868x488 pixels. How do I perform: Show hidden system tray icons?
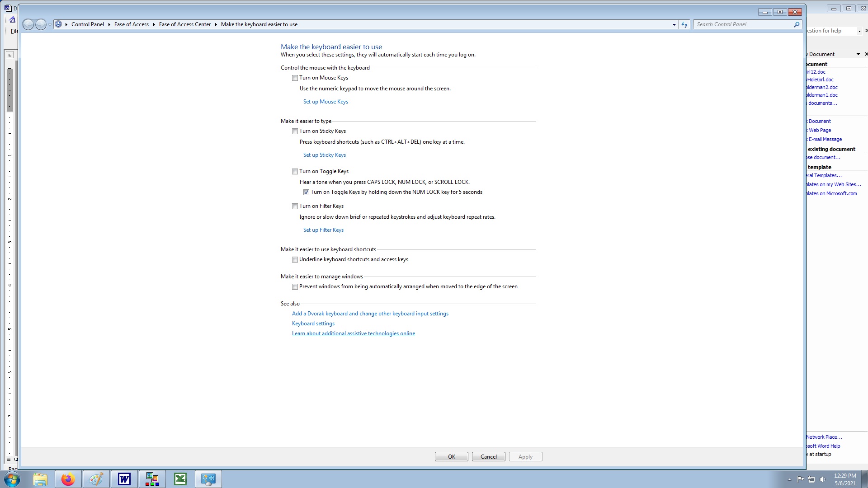pos(789,479)
